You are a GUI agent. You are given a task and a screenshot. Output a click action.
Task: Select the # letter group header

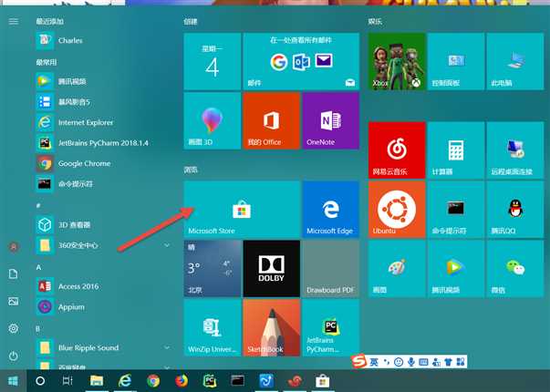coord(38,205)
